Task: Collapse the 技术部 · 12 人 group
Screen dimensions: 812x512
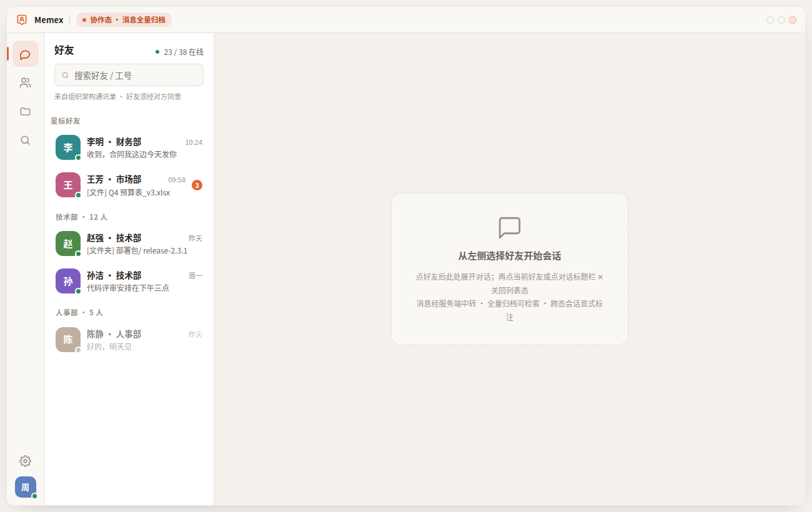Action: (81, 217)
